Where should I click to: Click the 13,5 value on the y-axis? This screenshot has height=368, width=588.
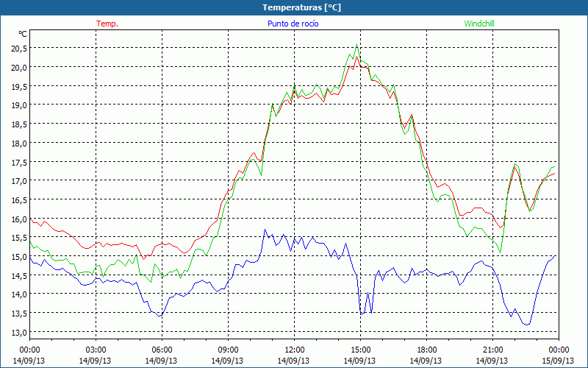tap(19, 314)
